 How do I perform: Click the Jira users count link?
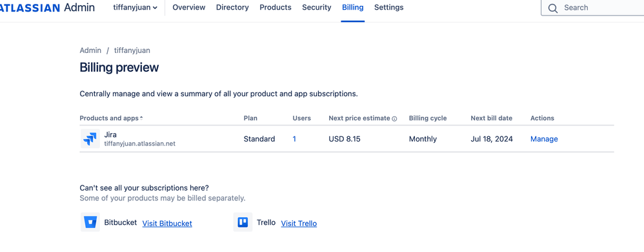click(x=294, y=139)
